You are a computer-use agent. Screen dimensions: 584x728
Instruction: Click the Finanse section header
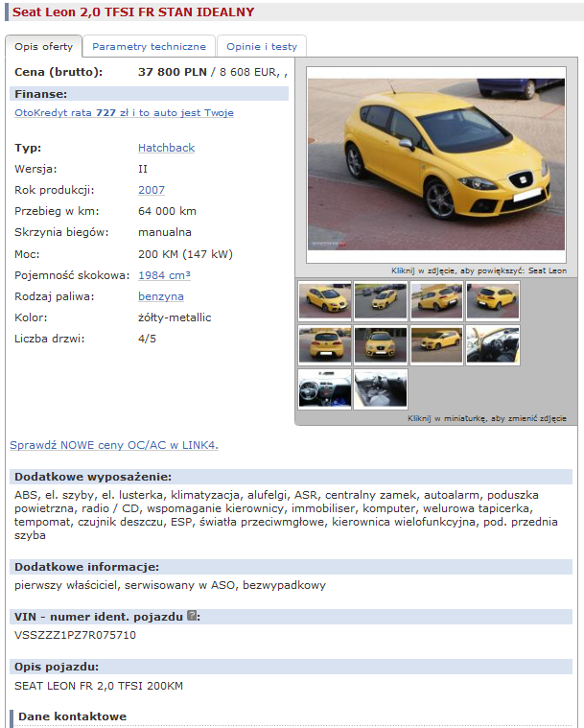149,94
